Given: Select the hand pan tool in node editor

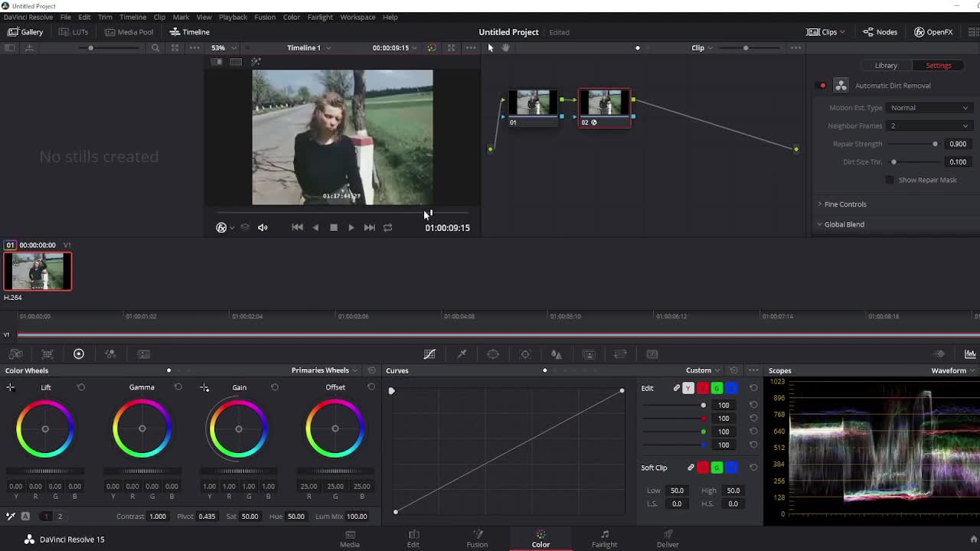Looking at the screenshot, I should pos(505,47).
